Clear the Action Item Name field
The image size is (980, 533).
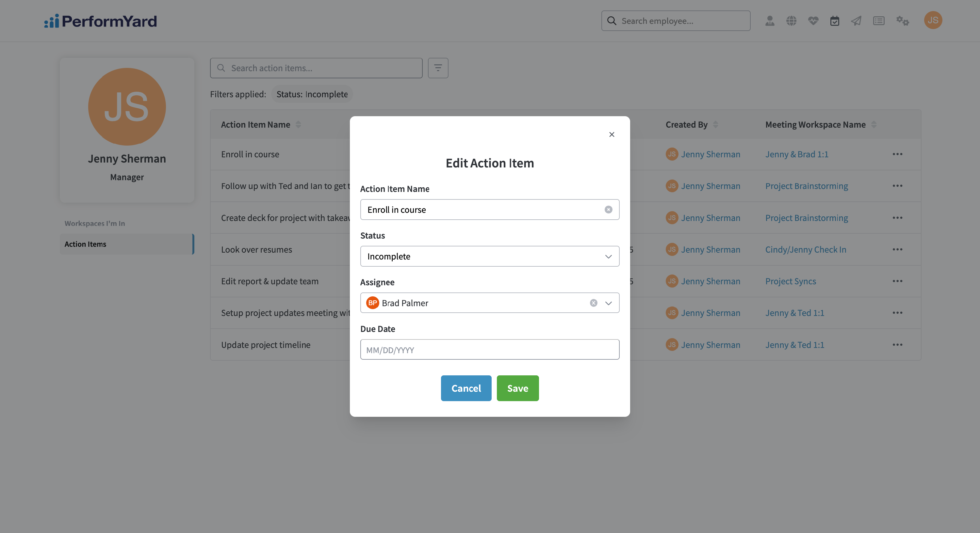coord(608,210)
